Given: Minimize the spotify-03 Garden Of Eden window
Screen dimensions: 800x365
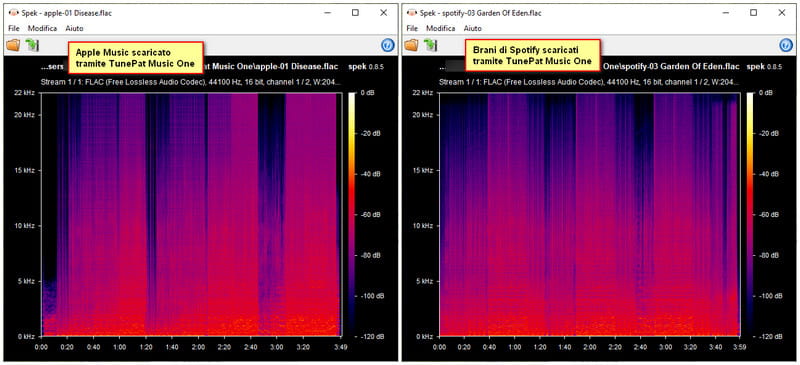Looking at the screenshot, I should [726, 13].
